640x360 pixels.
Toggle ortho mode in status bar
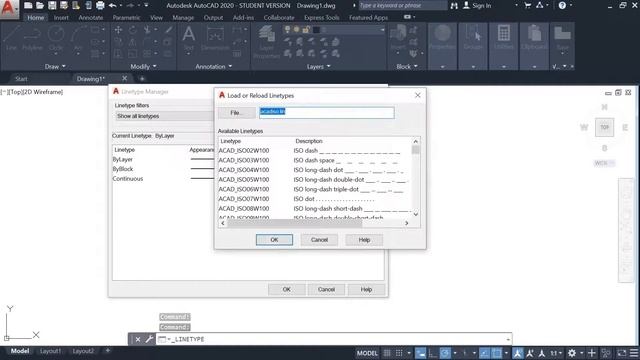pyautogui.click(x=432, y=353)
